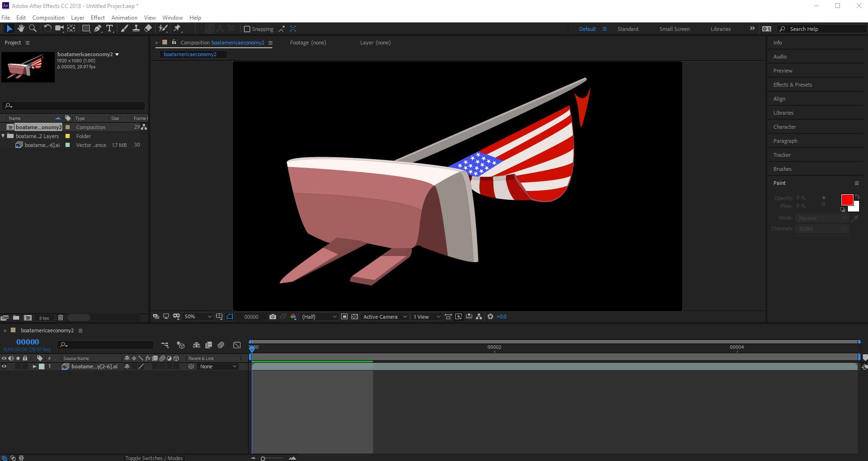This screenshot has width=868, height=461.
Task: Switch to the Footage tab
Action: [307, 43]
